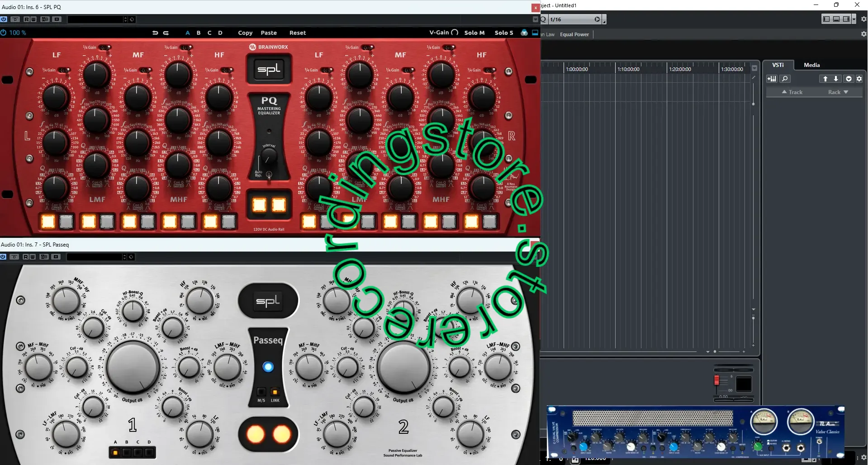Viewport: 868px width, 465px height.
Task: Open VSTi rack settings gear icon
Action: click(859, 79)
